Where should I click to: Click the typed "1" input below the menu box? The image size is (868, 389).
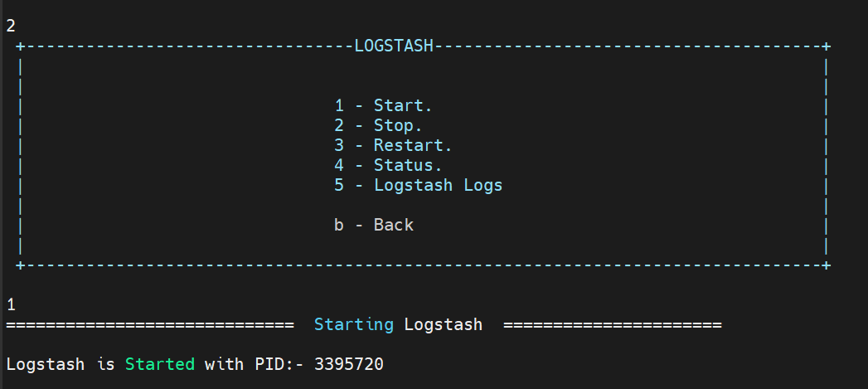point(11,304)
